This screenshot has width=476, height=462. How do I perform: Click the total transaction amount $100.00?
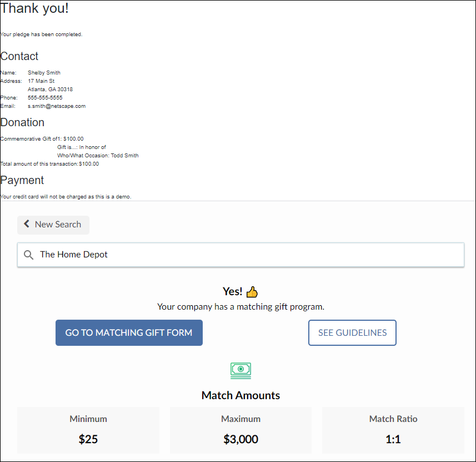pos(89,164)
